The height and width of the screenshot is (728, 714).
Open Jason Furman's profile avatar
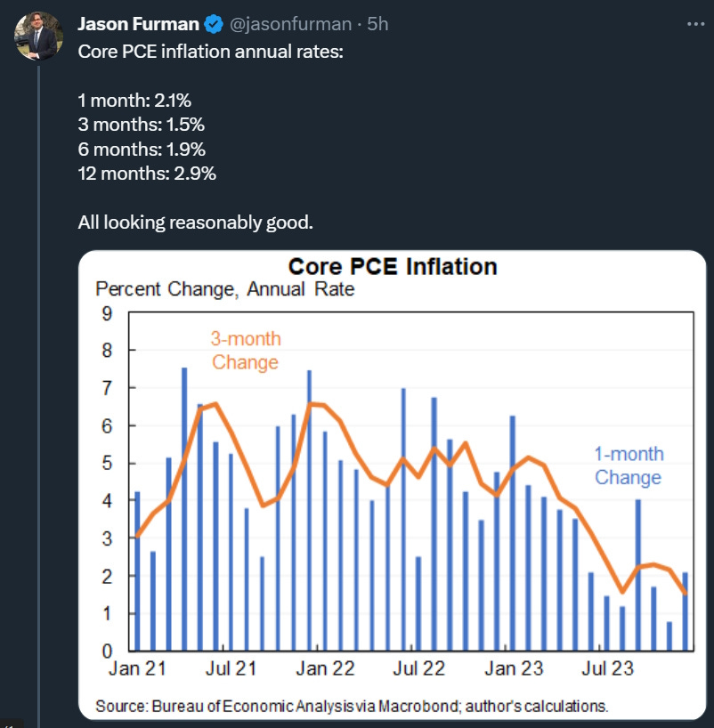pos(38,36)
